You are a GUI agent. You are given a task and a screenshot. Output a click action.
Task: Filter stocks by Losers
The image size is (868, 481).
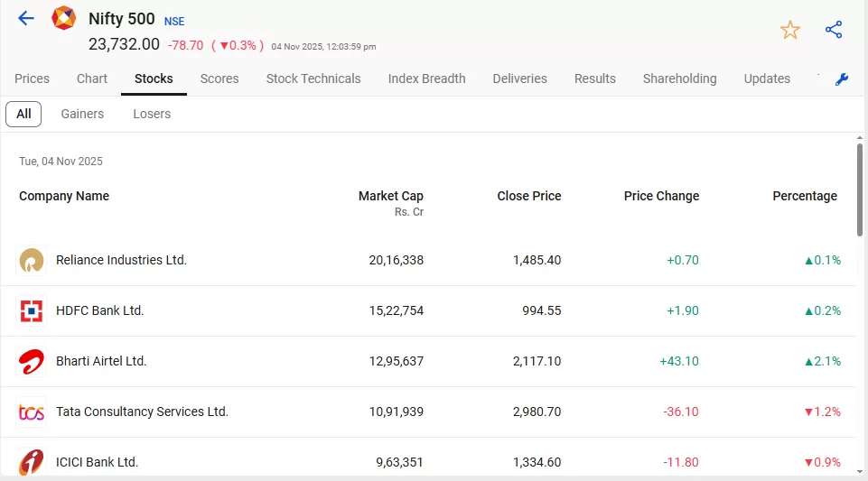point(152,114)
